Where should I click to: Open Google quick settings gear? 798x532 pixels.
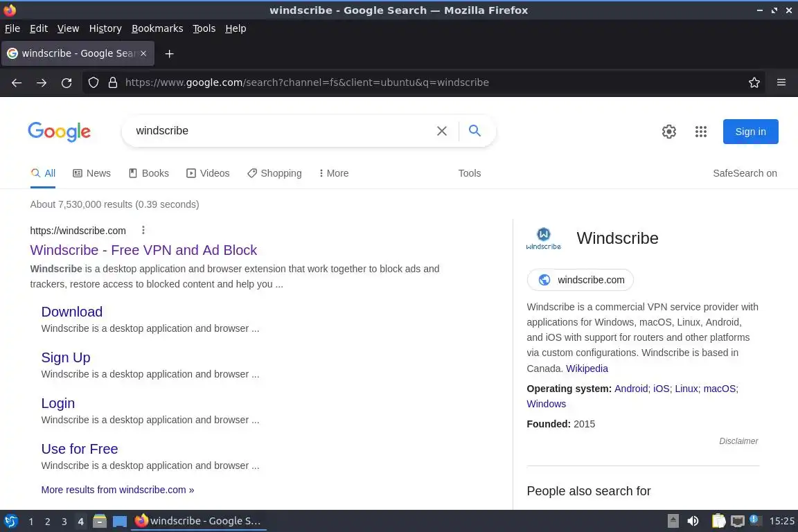click(x=668, y=132)
